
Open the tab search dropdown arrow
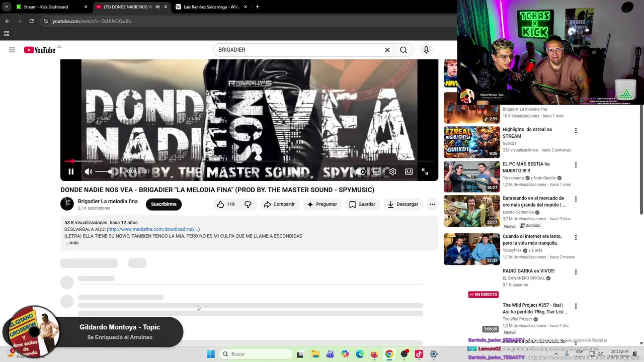[x=7, y=7]
